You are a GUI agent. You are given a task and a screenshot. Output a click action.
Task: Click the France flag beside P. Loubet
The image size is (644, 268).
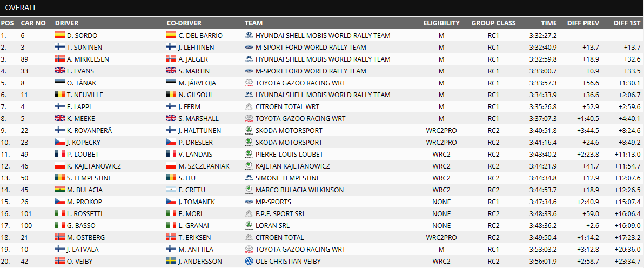59,155
